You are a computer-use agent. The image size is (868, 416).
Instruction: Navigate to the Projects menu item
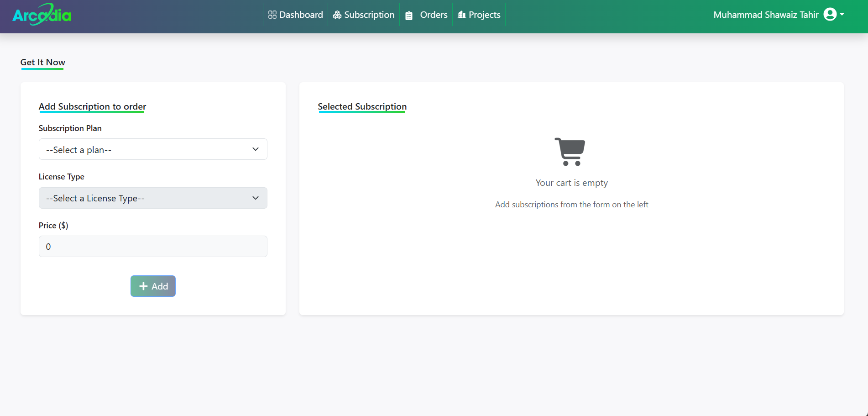point(484,15)
